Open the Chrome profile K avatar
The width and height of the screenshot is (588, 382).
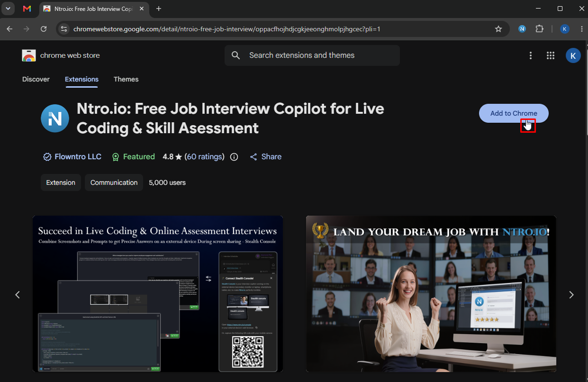[564, 29]
